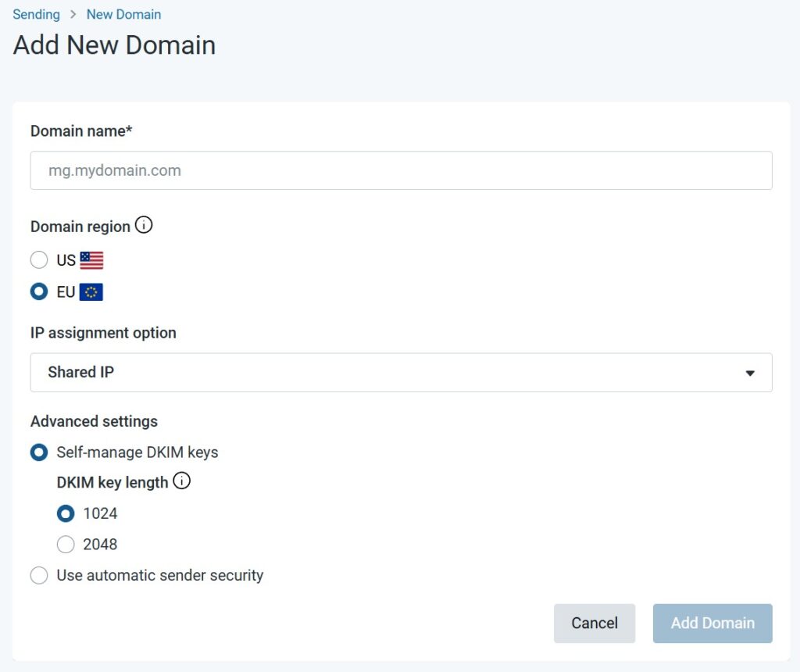Screen dimensions: 800x672
Task: Select the US domain region
Action: point(39,259)
